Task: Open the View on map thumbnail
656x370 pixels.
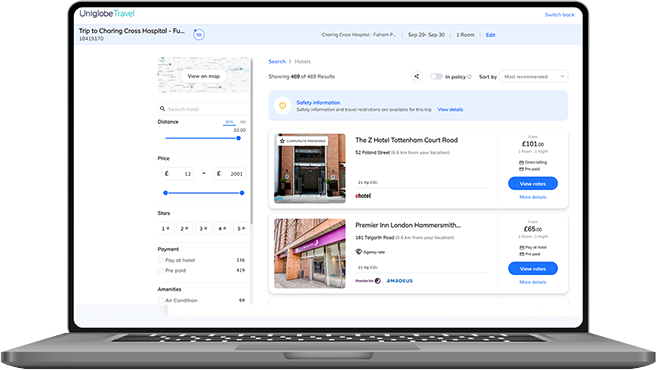Action: (x=203, y=76)
